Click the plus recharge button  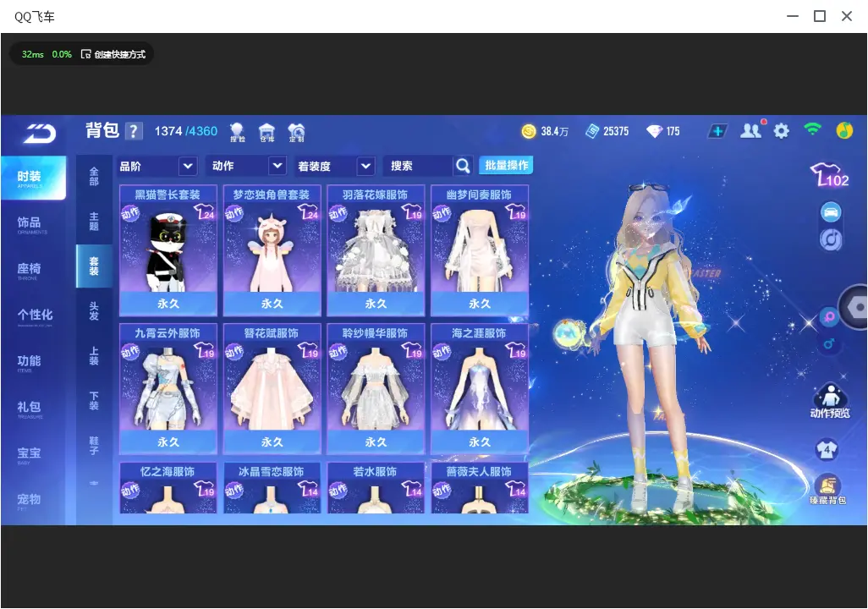717,131
